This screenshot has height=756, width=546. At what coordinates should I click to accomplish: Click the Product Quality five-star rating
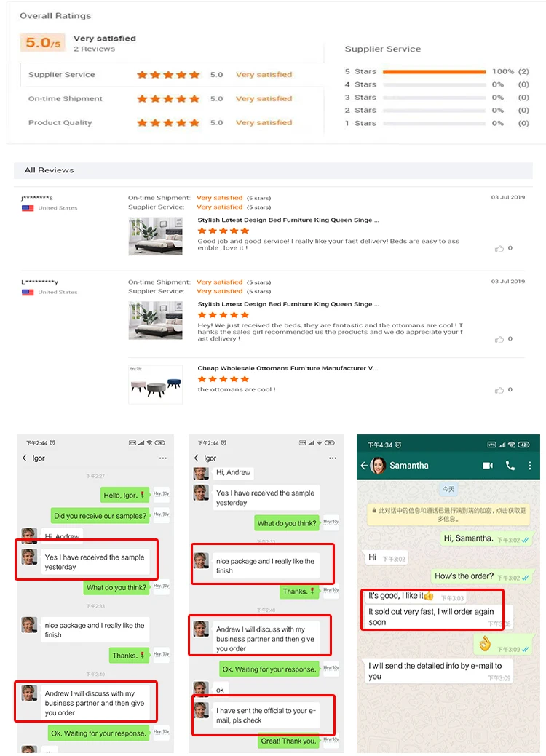point(168,122)
